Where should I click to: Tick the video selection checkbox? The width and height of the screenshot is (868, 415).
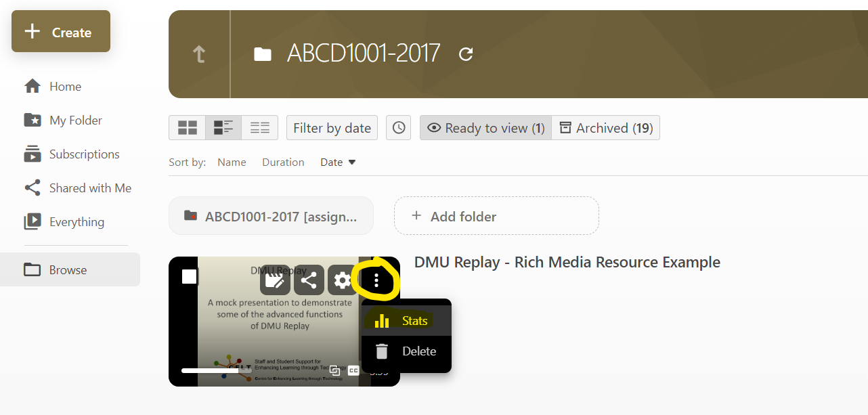[189, 276]
